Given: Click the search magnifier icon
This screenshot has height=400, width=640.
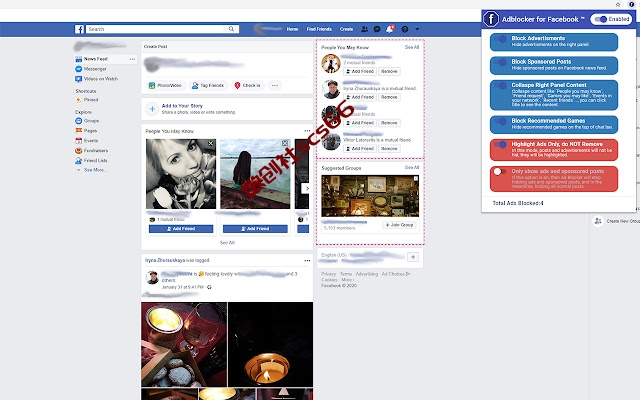Looking at the screenshot, I should [x=231, y=29].
